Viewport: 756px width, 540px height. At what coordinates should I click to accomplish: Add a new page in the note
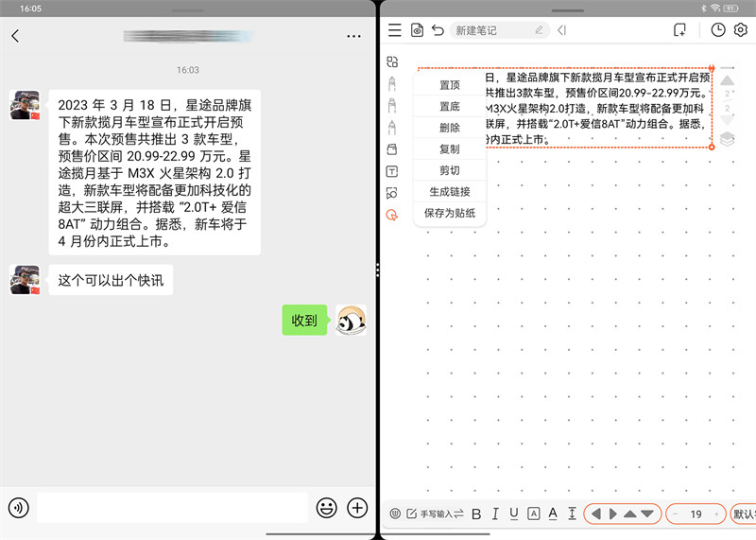click(679, 30)
